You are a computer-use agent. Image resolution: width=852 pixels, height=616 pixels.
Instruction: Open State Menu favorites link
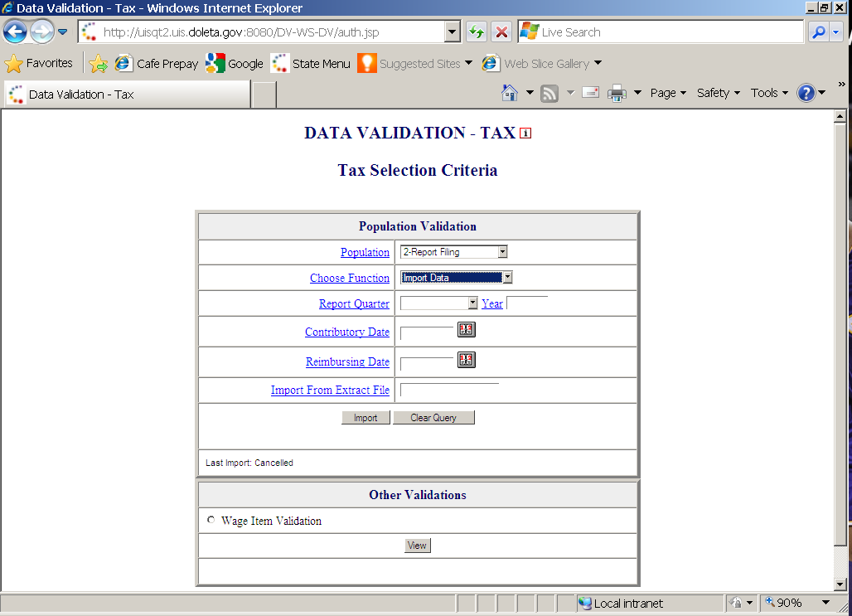311,63
